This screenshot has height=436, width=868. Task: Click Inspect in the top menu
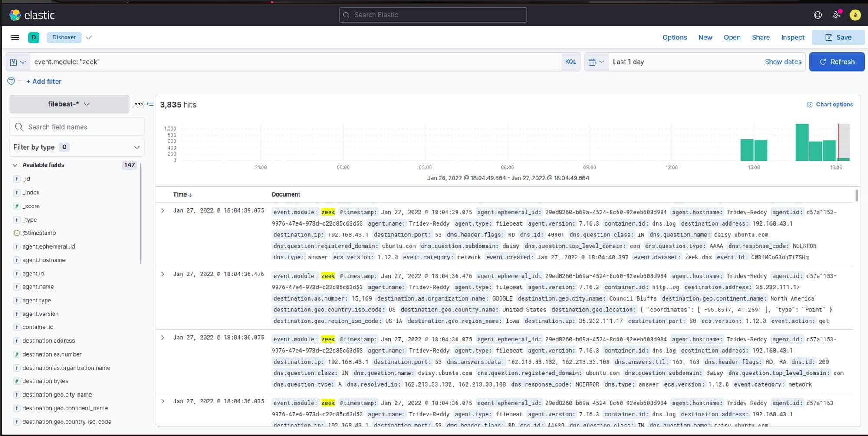pyautogui.click(x=792, y=37)
